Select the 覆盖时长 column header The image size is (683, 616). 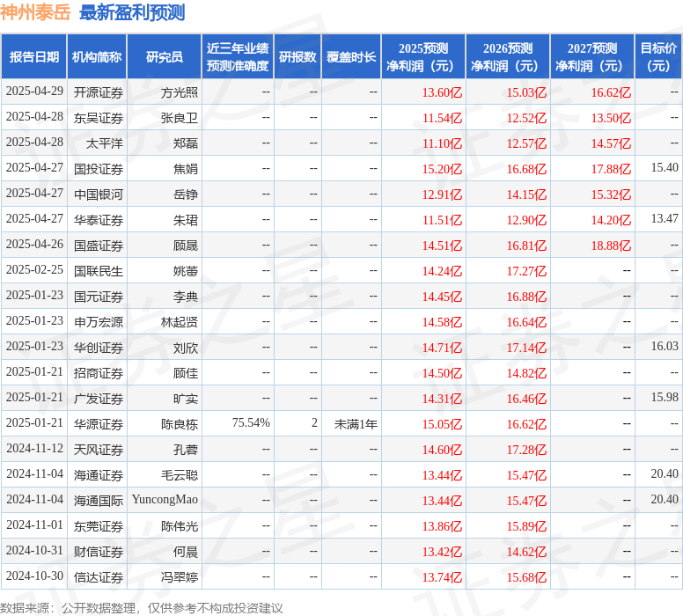click(x=351, y=57)
